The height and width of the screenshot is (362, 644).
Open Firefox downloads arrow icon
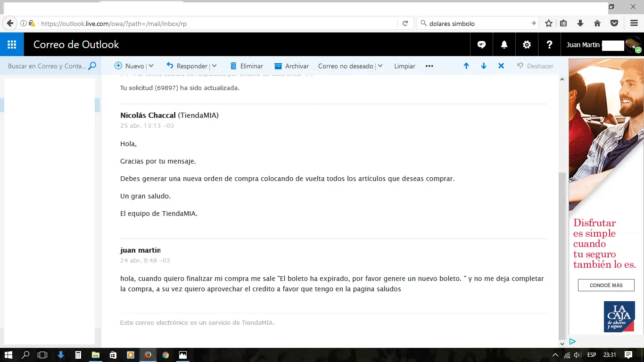tap(580, 23)
